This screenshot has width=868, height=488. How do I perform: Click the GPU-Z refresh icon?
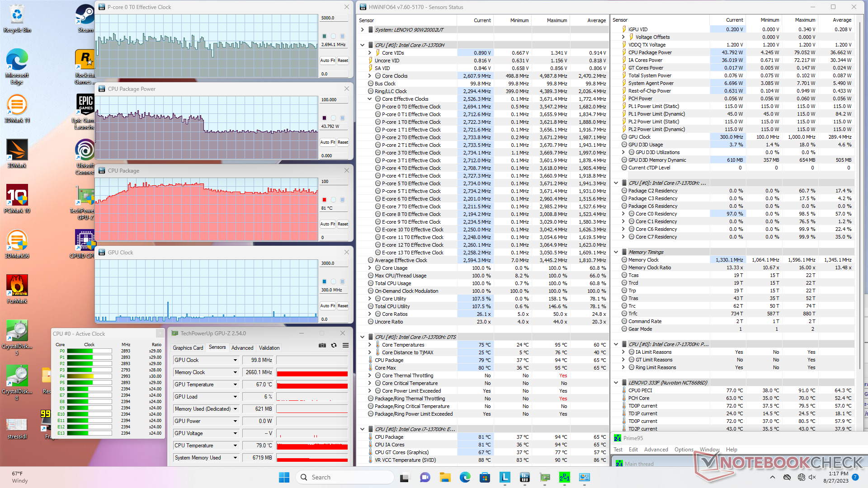[x=334, y=345]
